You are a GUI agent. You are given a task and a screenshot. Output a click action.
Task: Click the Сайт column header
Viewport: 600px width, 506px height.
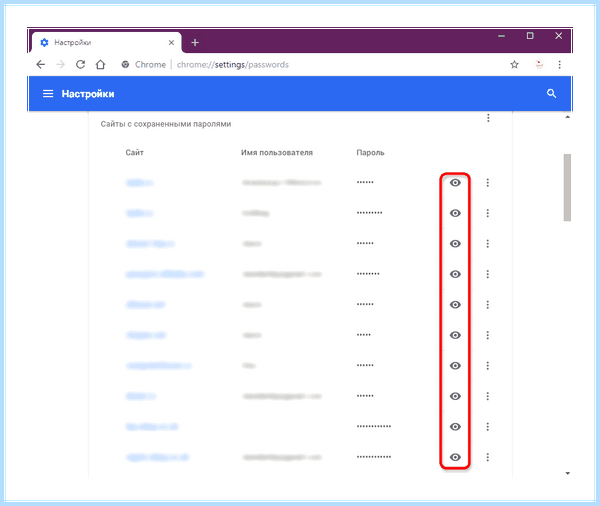click(x=134, y=153)
